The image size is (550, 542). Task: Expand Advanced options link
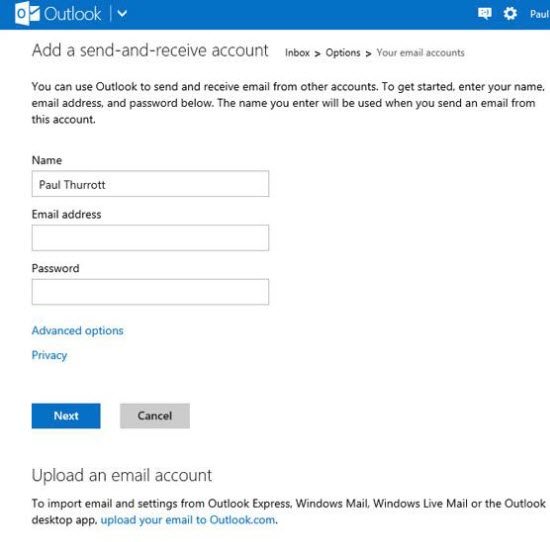tap(78, 331)
